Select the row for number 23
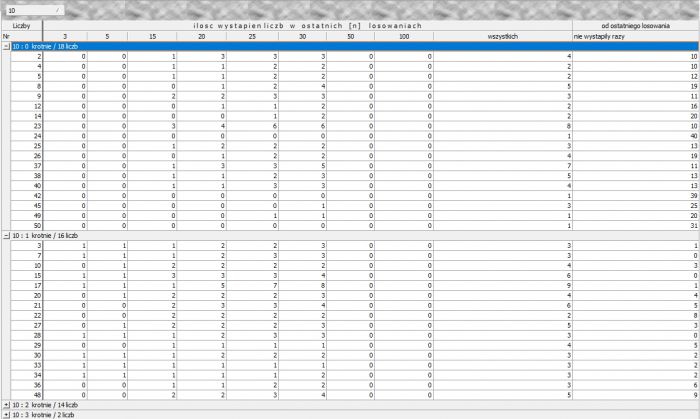Image resolution: width=700 pixels, height=419 pixels. pyautogui.click(x=354, y=126)
